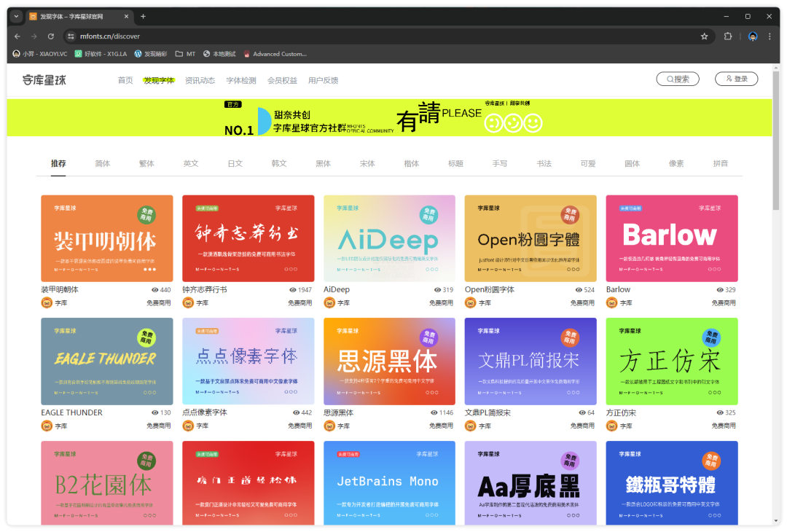Click the browser forward arrow
The image size is (787, 532).
[x=34, y=36]
